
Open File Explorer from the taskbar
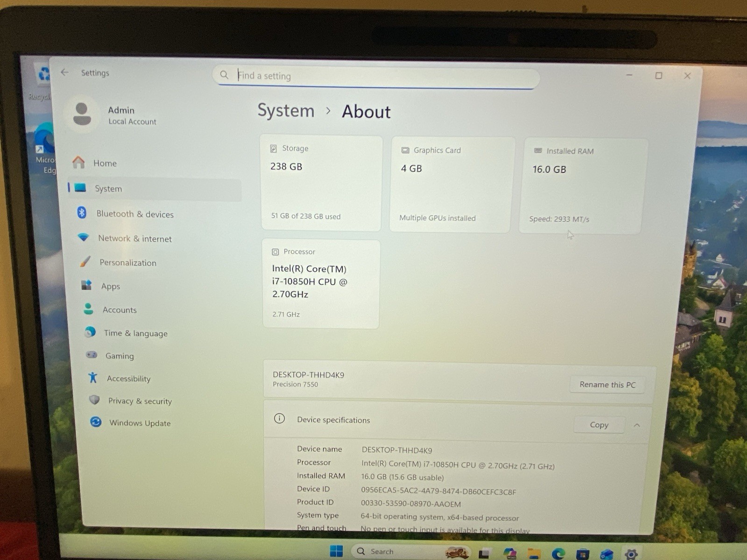pos(534,554)
